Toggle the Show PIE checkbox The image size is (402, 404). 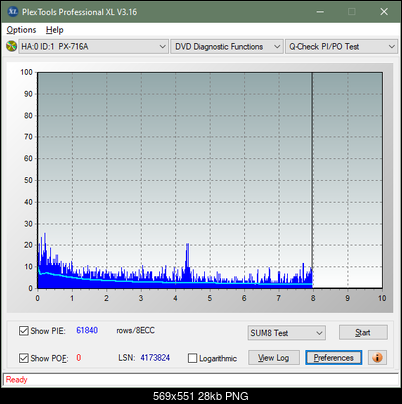tap(24, 331)
